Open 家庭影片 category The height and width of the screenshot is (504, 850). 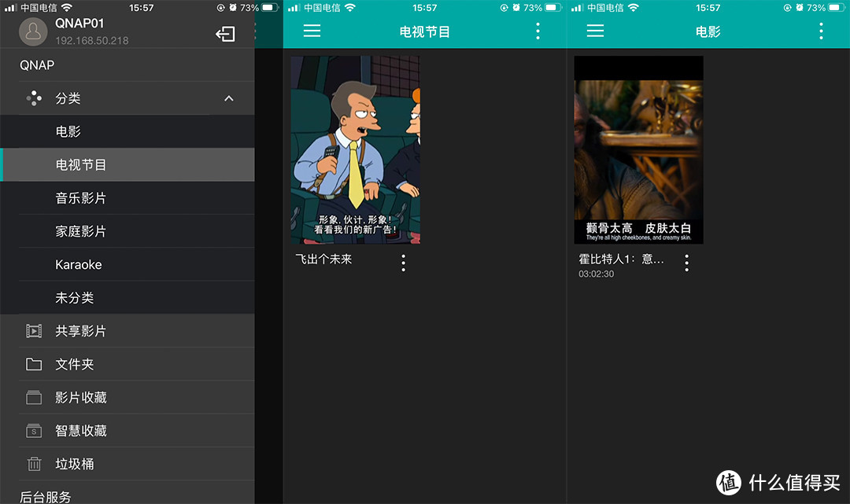click(x=128, y=231)
